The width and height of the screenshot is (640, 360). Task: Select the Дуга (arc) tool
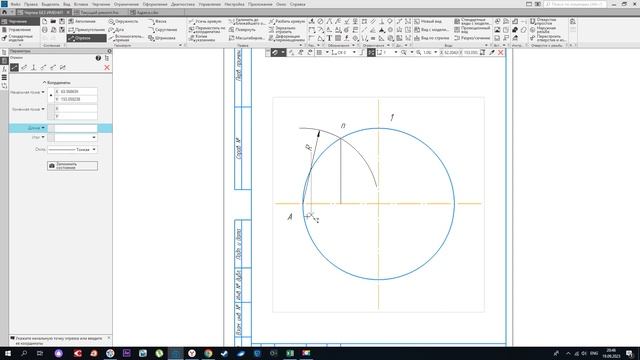tap(116, 30)
